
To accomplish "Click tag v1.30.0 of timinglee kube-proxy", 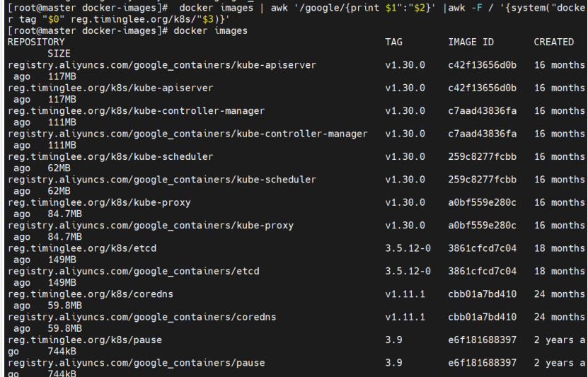I will [x=405, y=202].
